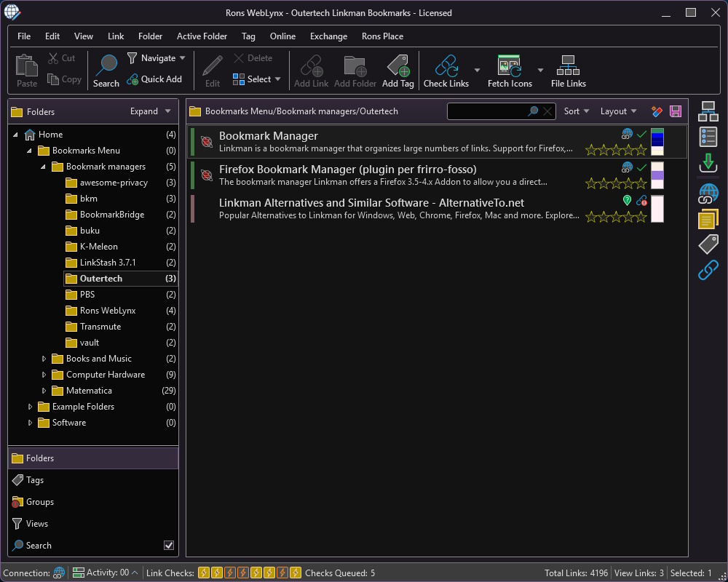Open the Link menu
This screenshot has height=582, width=728.
[116, 36]
